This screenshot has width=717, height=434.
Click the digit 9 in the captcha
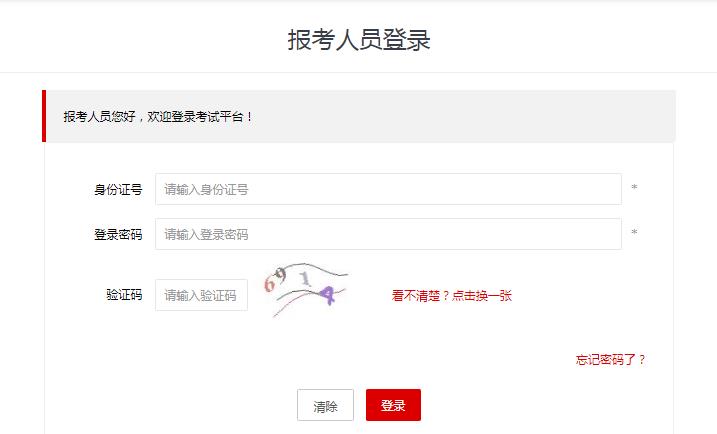point(281,275)
